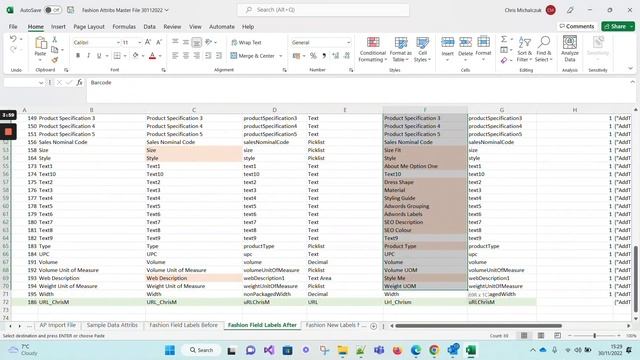The height and width of the screenshot is (360, 640).
Task: Toggle Italic formatting
Action: pyautogui.click(x=88, y=56)
